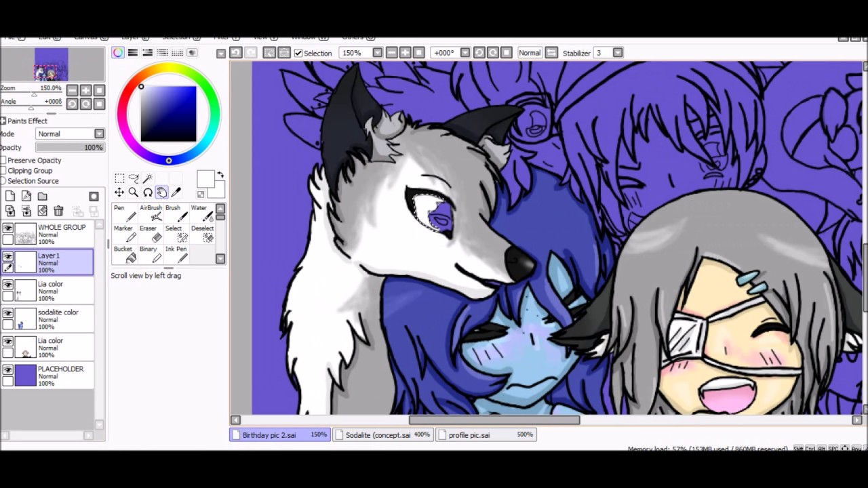Toggle visibility of sodalite color layer

[x=8, y=313]
